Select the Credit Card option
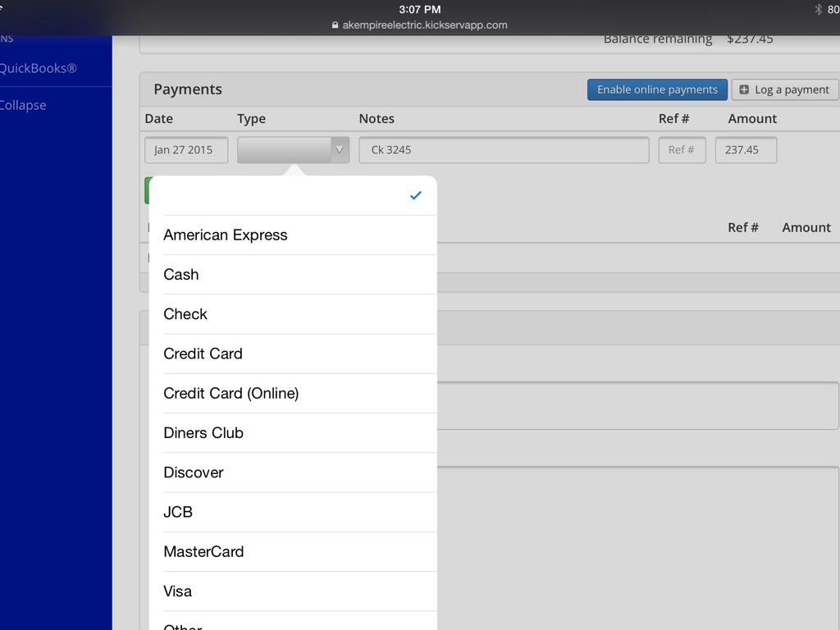 [x=203, y=354]
